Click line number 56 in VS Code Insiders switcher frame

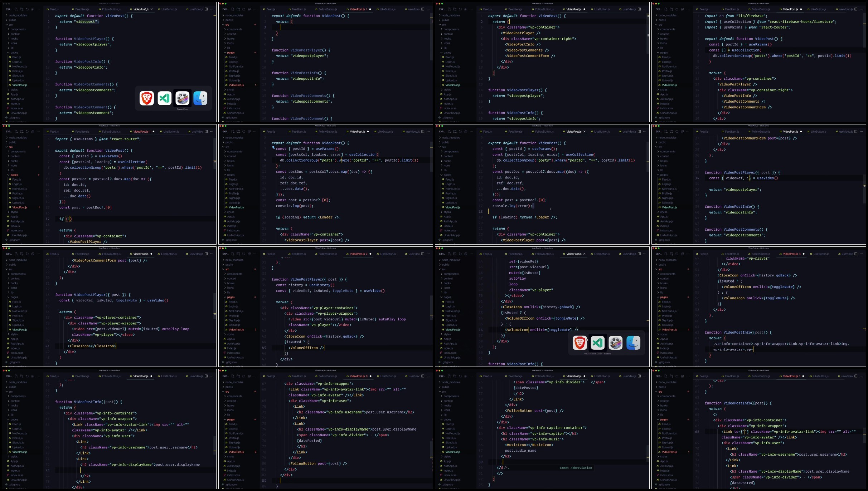pos(480,330)
